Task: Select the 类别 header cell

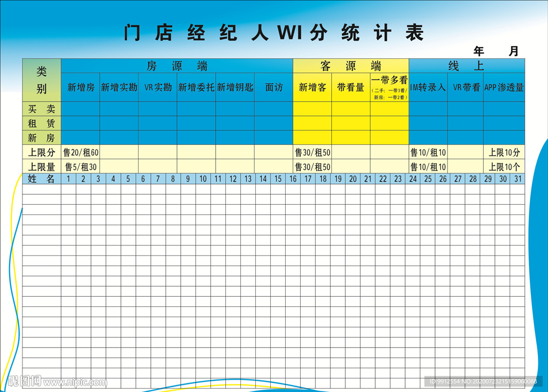Action: point(42,80)
